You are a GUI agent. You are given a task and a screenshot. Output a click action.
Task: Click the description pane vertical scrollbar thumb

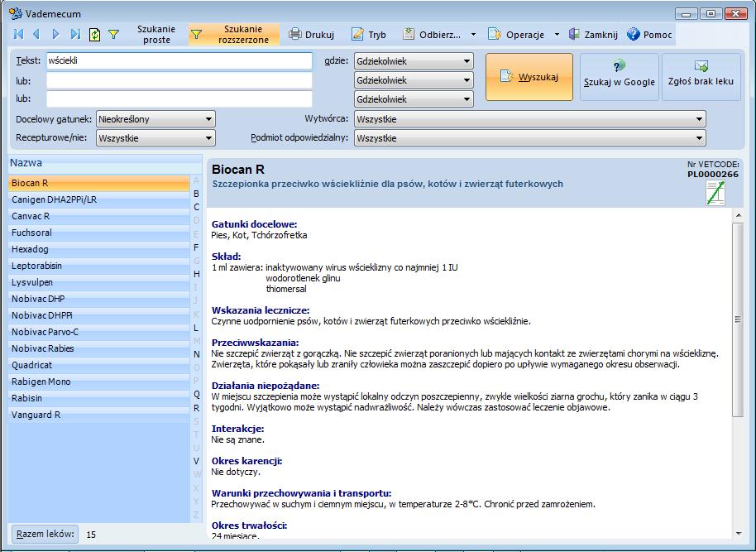click(738, 319)
